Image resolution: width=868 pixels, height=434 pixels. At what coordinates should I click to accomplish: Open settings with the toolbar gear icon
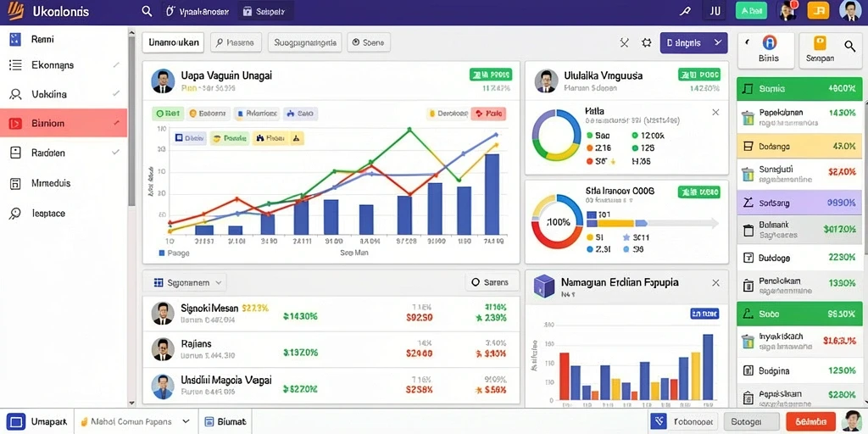[x=646, y=42]
